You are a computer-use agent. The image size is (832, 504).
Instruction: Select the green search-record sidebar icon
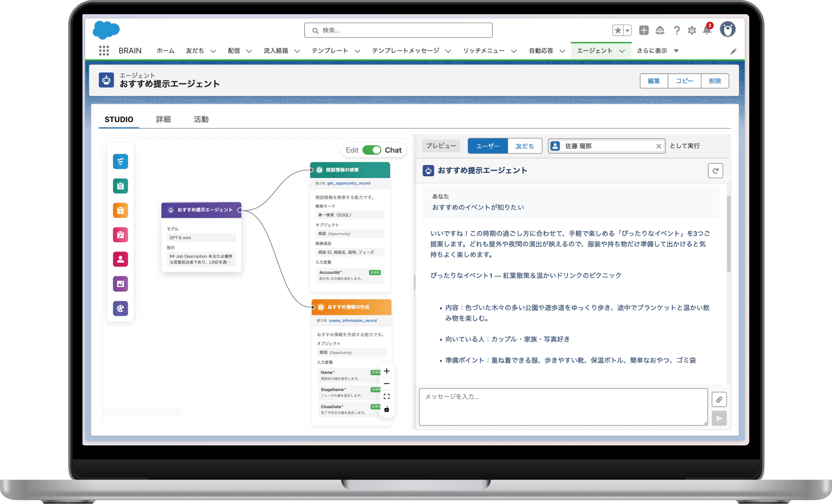tap(120, 186)
